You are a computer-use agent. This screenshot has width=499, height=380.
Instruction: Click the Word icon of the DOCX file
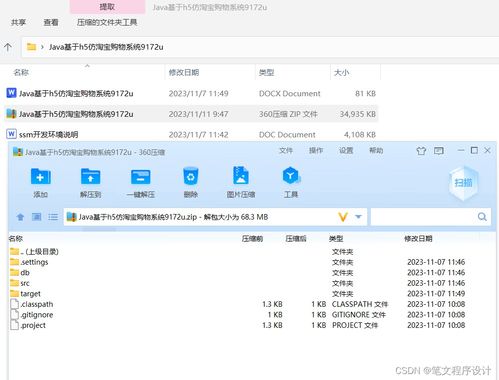(11, 93)
